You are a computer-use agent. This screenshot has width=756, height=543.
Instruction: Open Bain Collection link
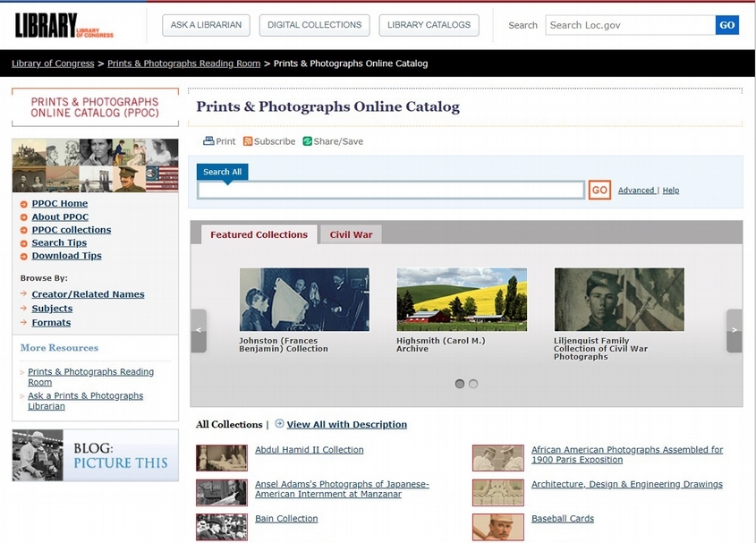click(286, 519)
